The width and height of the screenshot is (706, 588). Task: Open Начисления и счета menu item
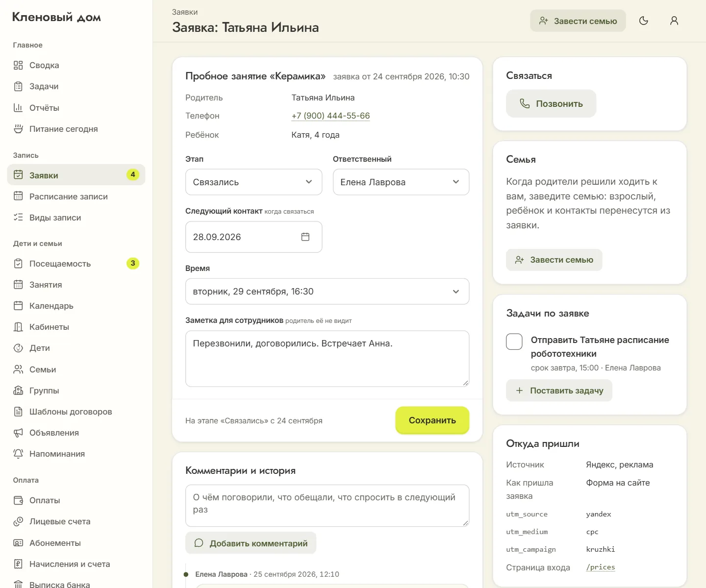click(76, 564)
